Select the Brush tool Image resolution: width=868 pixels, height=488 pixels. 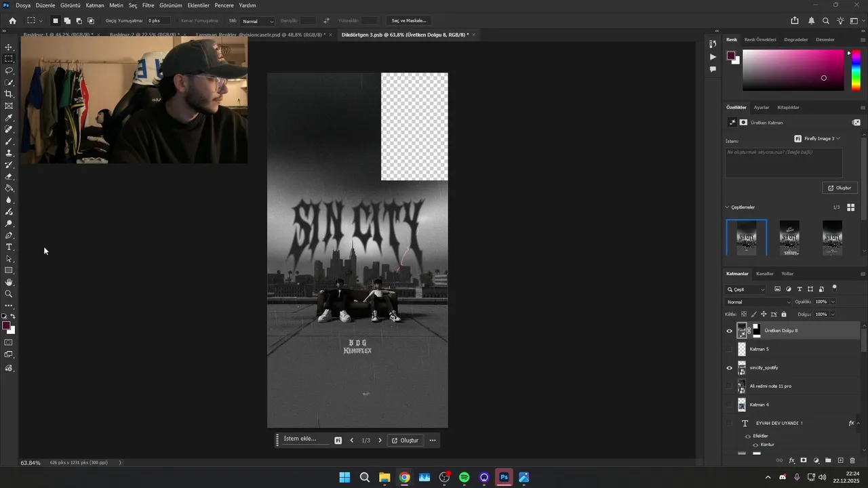pyautogui.click(x=9, y=142)
